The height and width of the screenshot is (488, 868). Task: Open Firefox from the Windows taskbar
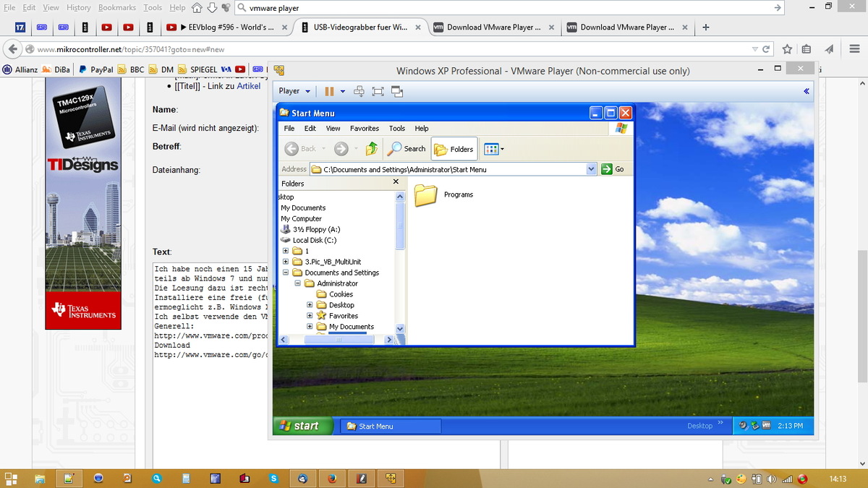332,478
